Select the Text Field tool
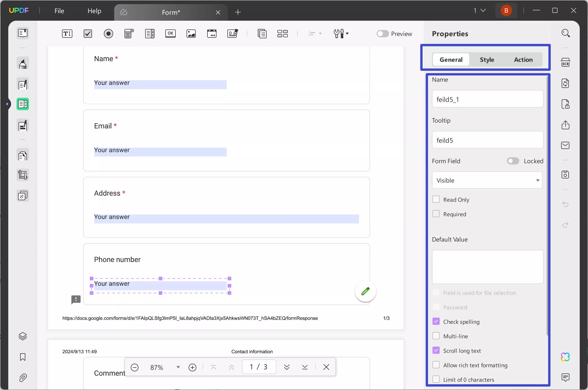Screen dimensions: 588x390 (x=67, y=33)
